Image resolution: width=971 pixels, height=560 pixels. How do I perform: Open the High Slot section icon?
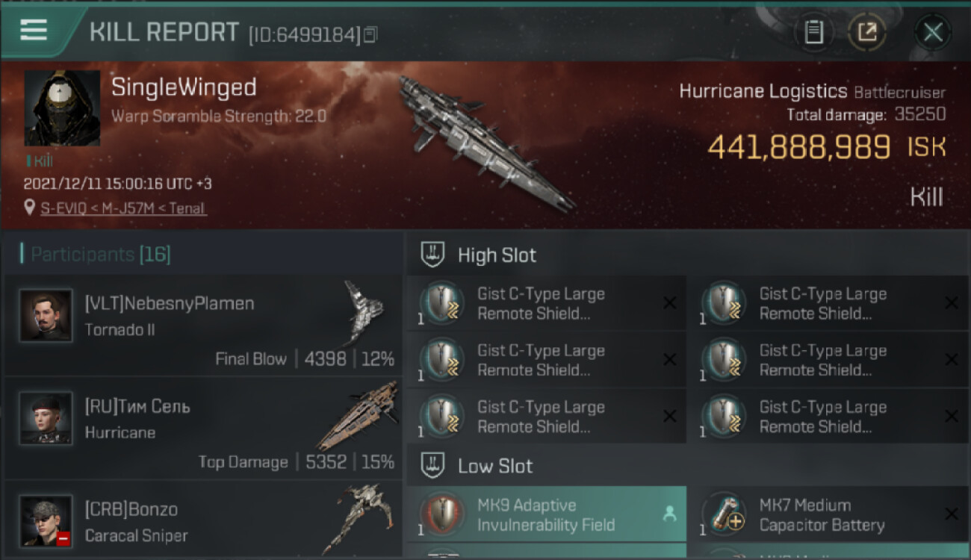click(433, 255)
